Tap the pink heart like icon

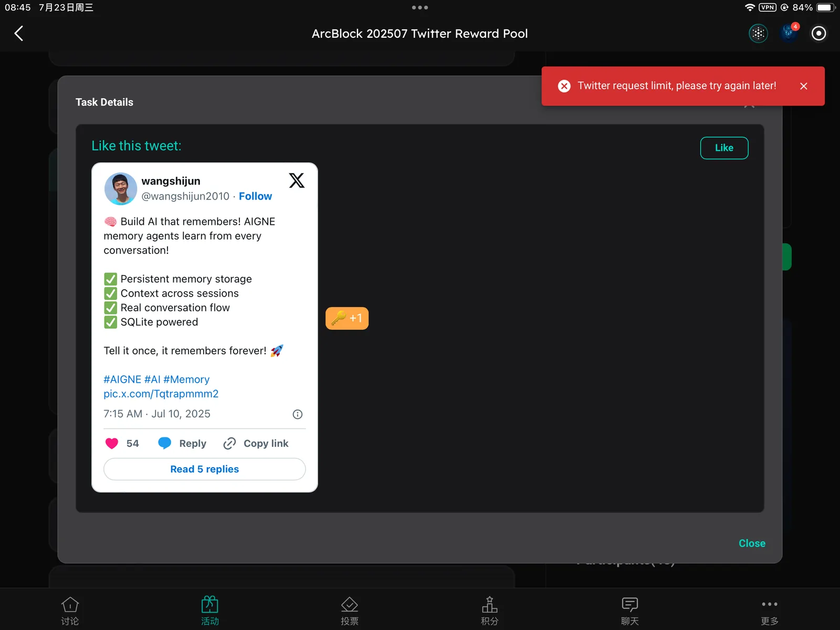pos(112,444)
